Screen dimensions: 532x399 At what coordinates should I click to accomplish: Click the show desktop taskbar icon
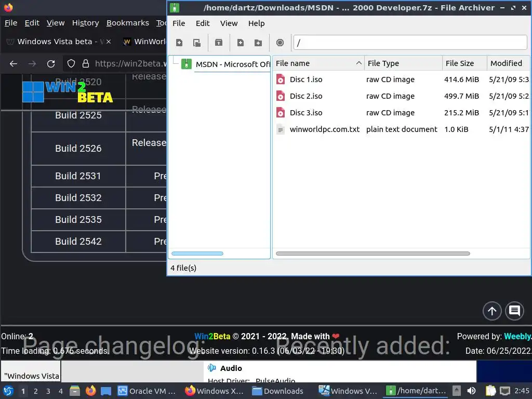[106, 391]
